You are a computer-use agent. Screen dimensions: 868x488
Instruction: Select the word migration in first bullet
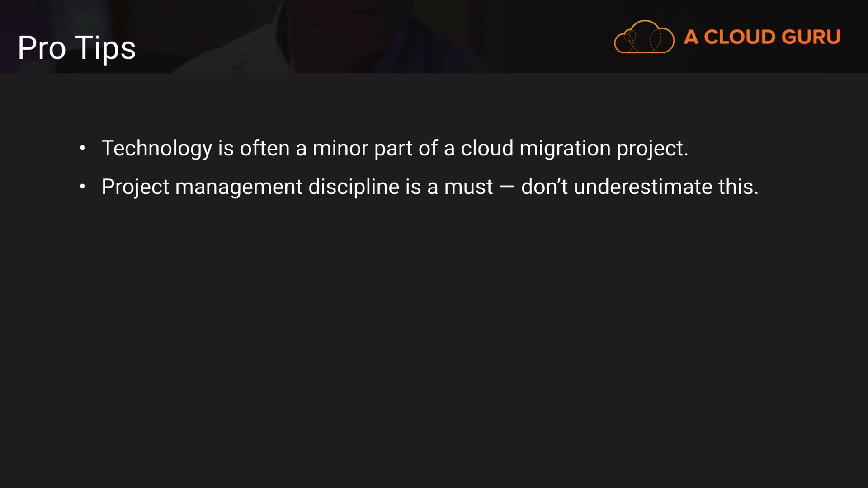565,148
